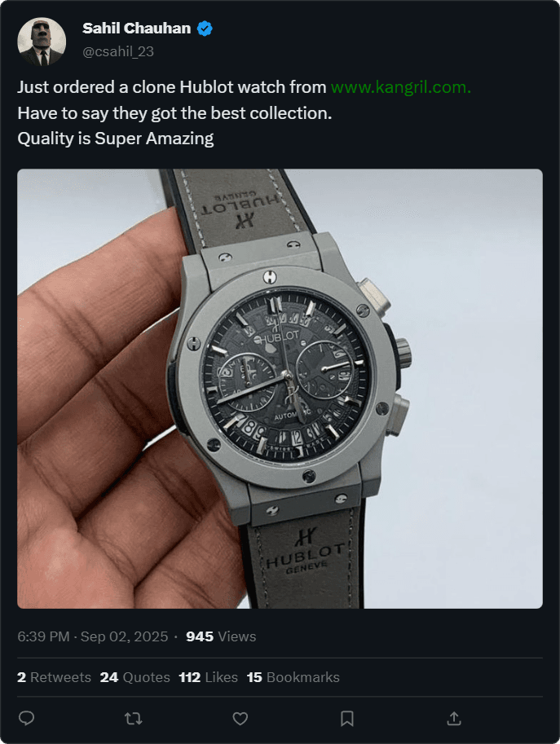Bookmark the tweet via the bookmark icon
Image resolution: width=560 pixels, height=744 pixels.
point(347,718)
